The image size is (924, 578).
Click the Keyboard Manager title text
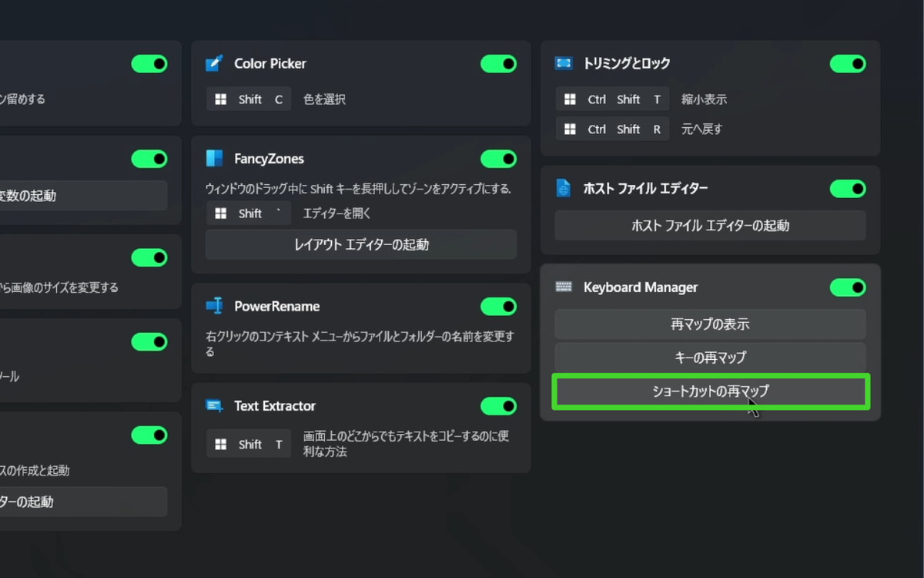coord(641,287)
